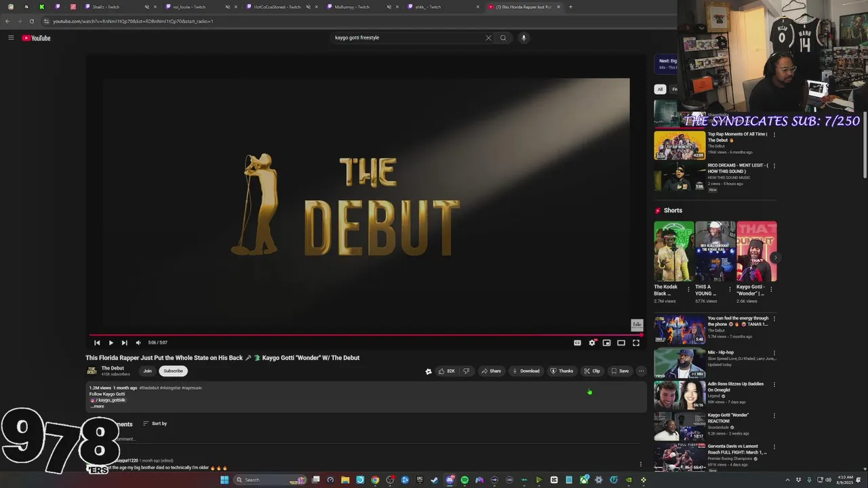Like the video showing 32K likes

(x=447, y=371)
